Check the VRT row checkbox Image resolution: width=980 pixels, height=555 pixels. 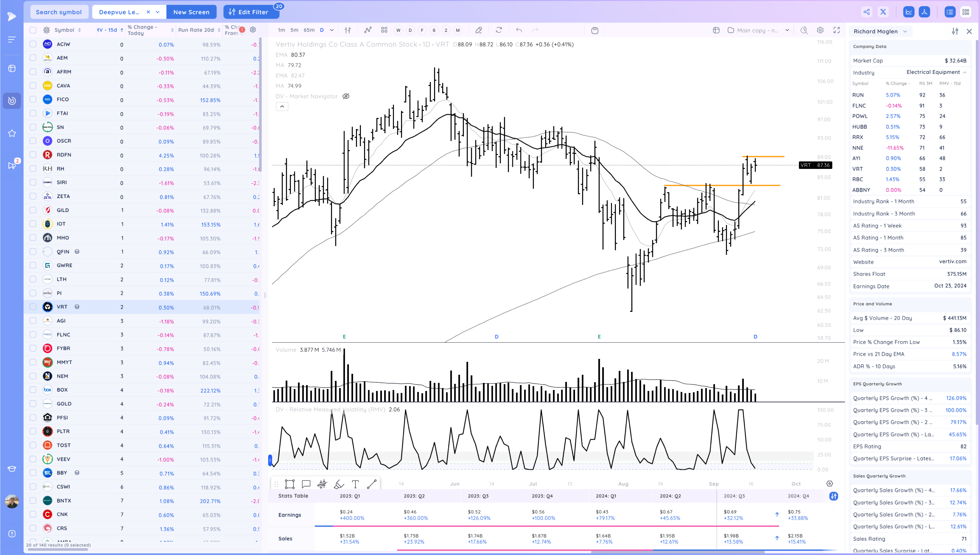33,307
